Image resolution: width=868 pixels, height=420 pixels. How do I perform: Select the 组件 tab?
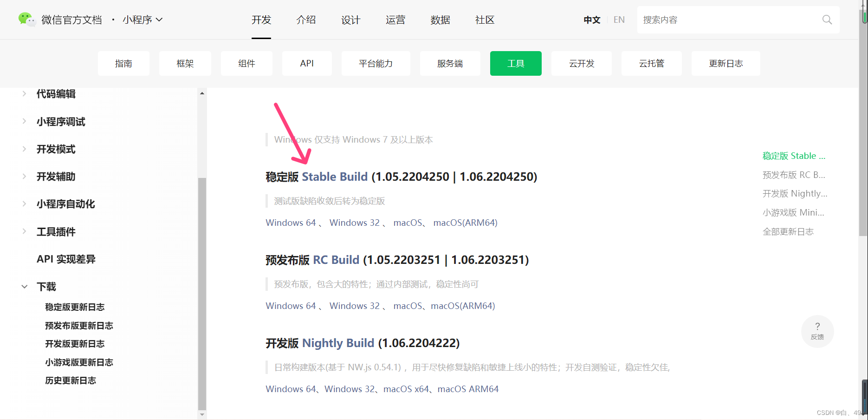(x=246, y=63)
